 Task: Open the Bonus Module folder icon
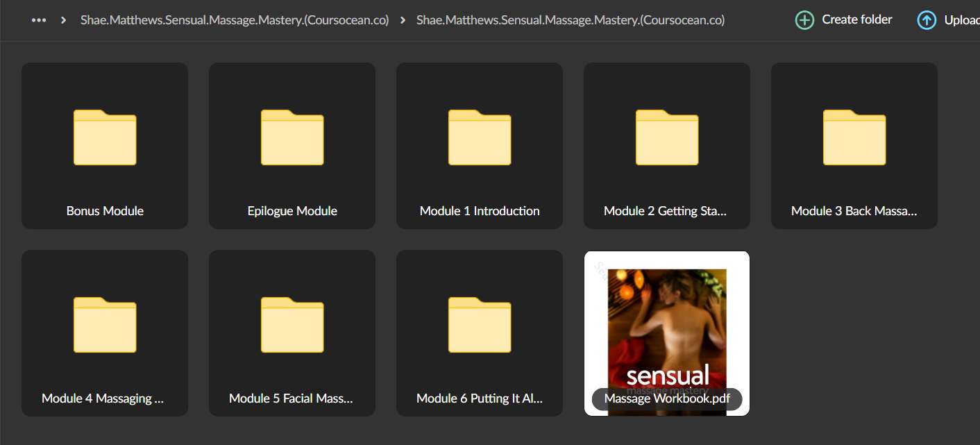(x=105, y=137)
